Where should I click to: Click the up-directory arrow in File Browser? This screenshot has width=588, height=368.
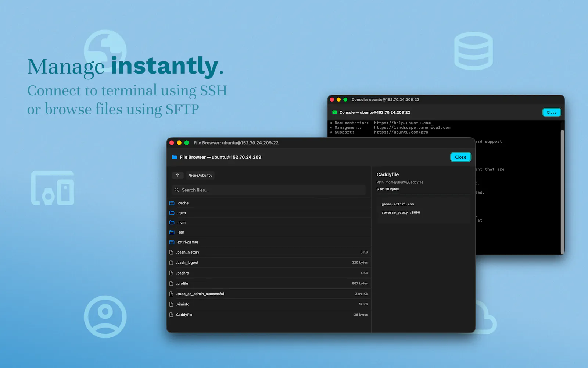click(x=178, y=176)
